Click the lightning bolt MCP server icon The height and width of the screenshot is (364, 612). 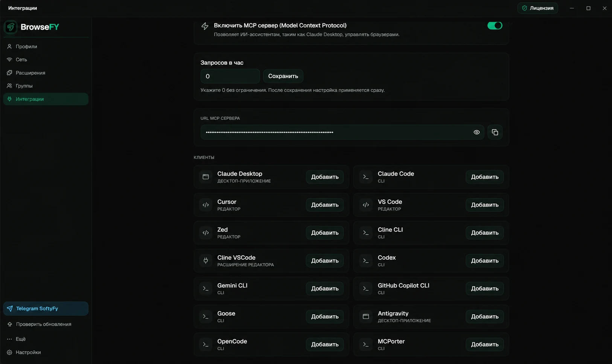(205, 26)
